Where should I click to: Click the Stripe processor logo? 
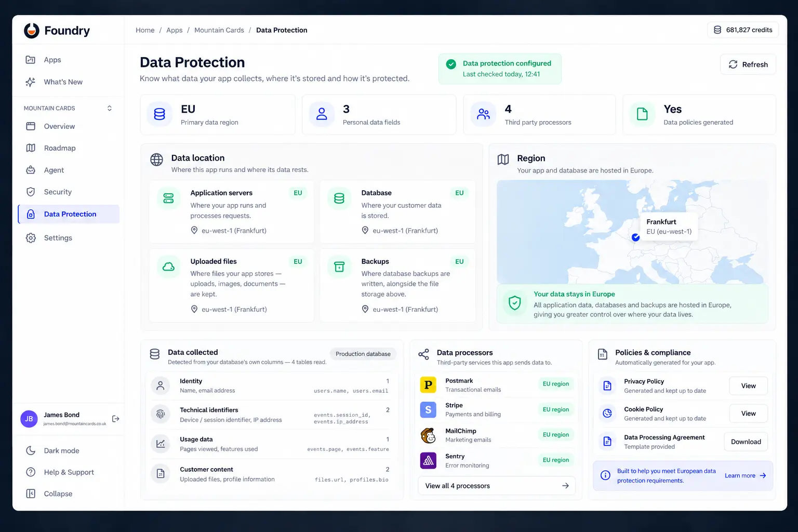(428, 410)
